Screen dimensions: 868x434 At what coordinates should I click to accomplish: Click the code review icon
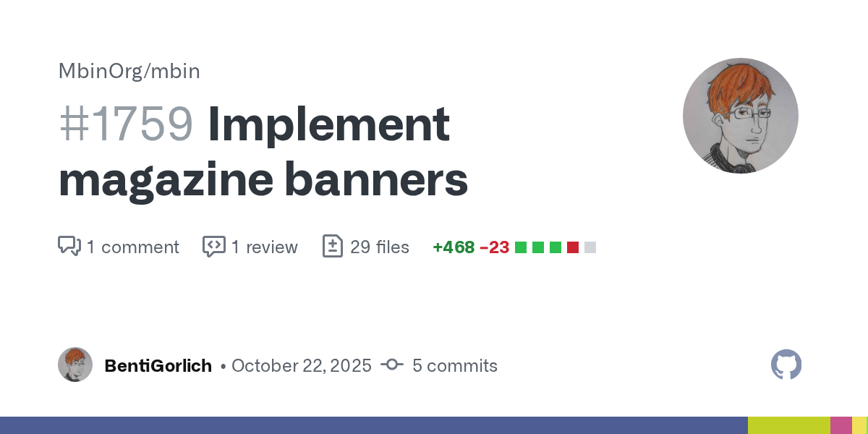coord(213,247)
